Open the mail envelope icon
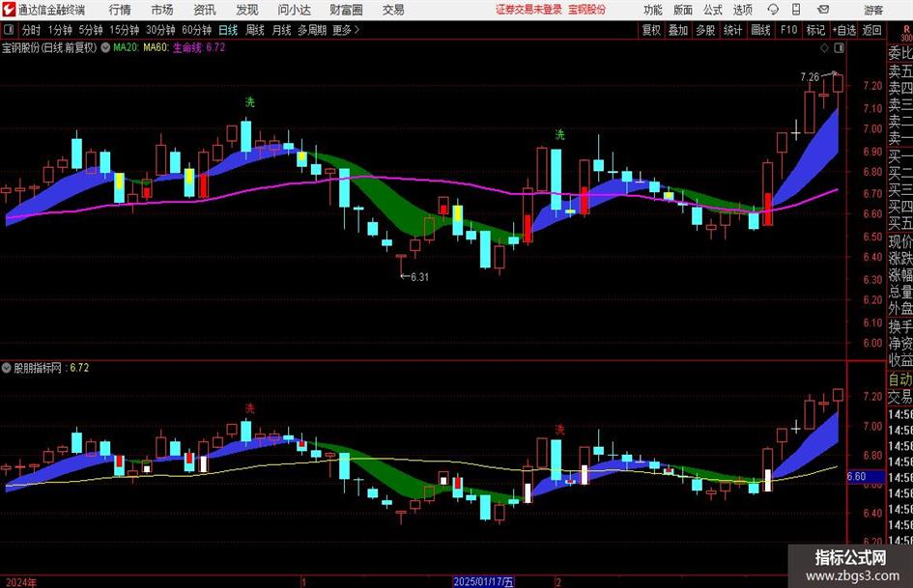Viewport: 913px width, 588px height. [x=823, y=10]
